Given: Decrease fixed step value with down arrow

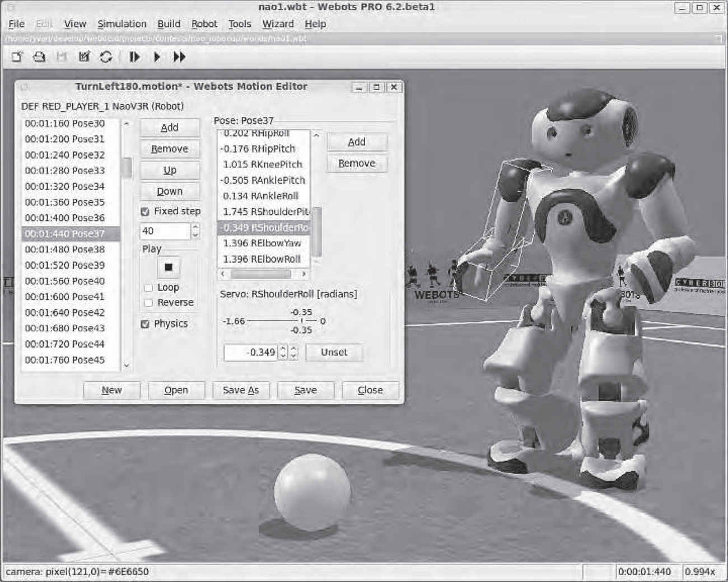Looking at the screenshot, I should click(x=195, y=235).
